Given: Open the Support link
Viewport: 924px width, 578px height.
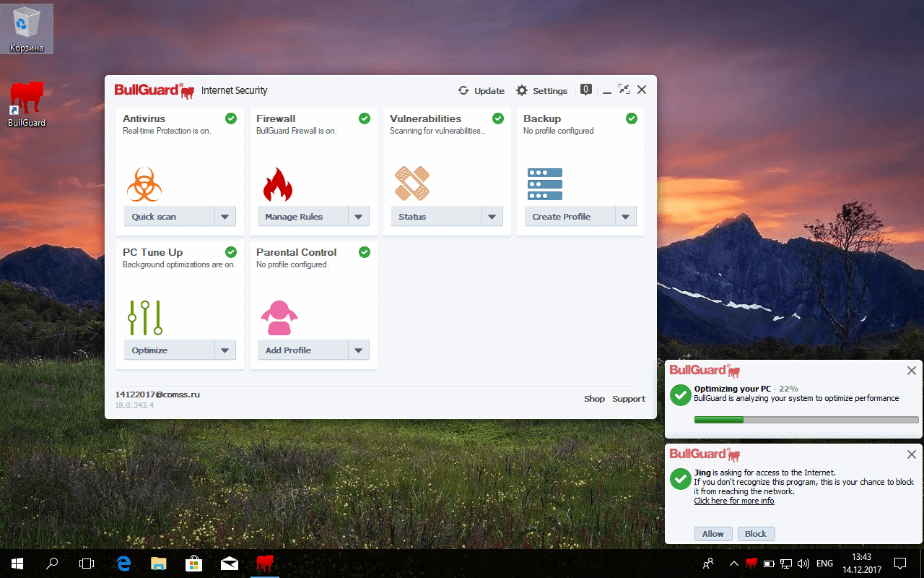Looking at the screenshot, I should [x=629, y=399].
